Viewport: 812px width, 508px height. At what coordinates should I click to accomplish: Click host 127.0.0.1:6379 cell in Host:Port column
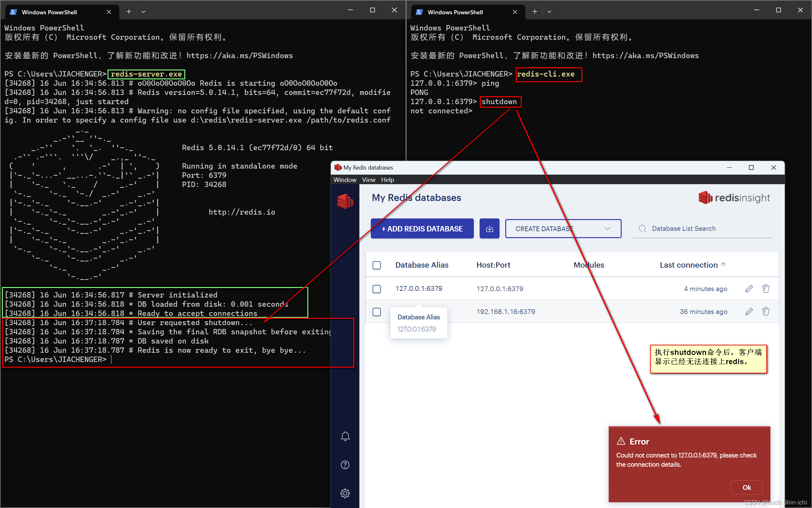500,289
